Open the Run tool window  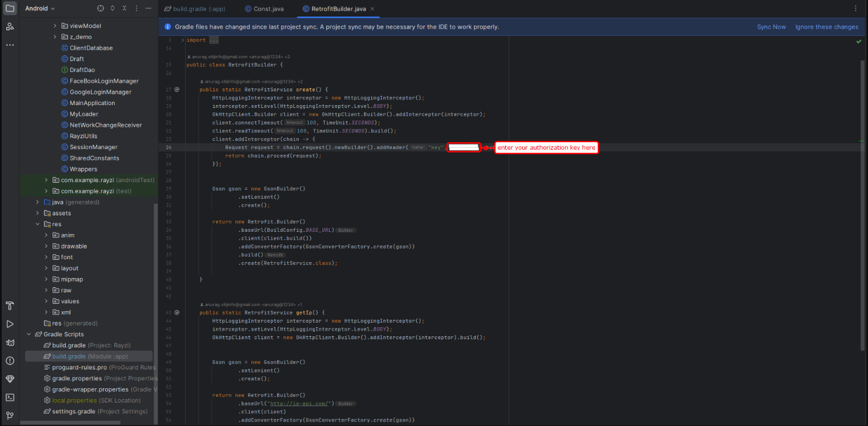coord(10,324)
